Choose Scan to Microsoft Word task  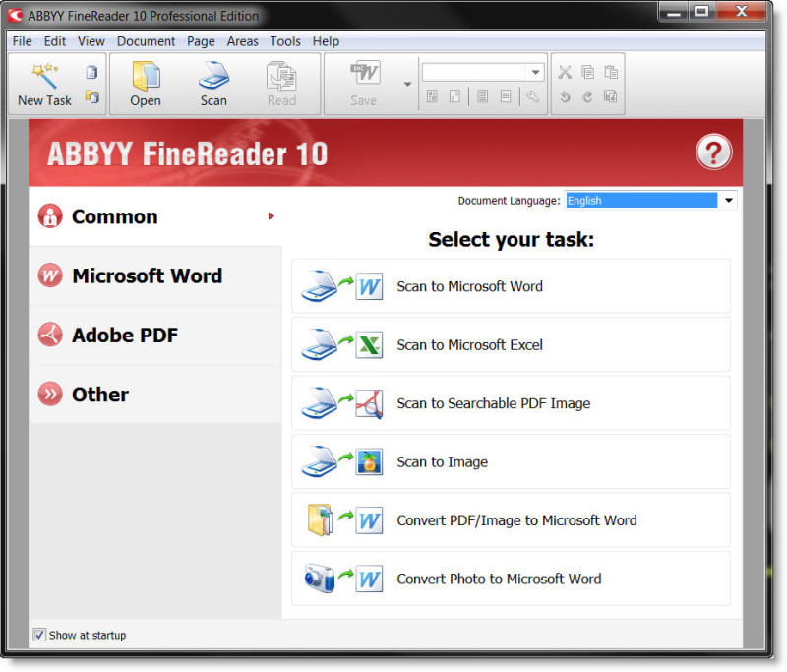point(511,286)
